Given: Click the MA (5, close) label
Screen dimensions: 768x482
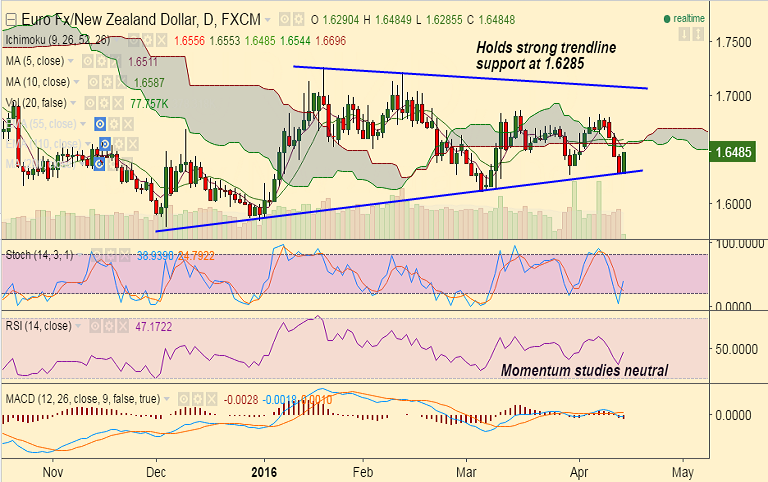Looking at the screenshot, I should [35, 61].
